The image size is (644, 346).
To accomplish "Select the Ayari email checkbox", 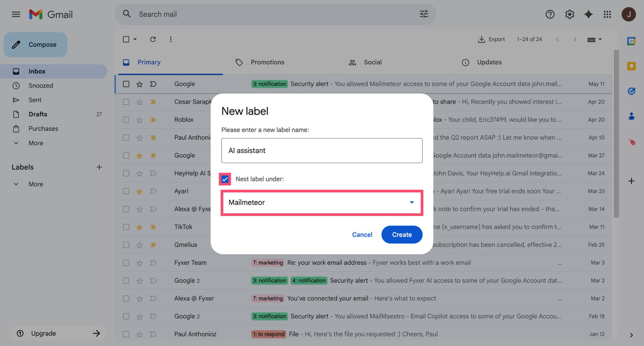I will 126,191.
